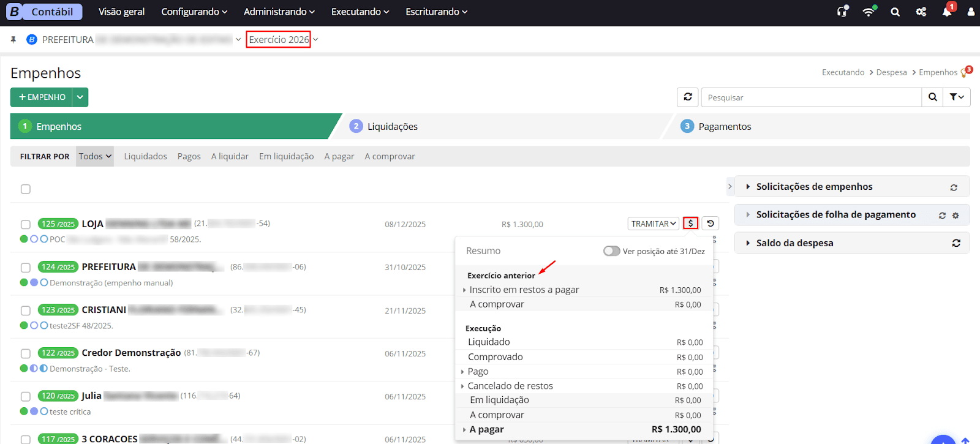This screenshot has height=444, width=980.
Task: Click the notifications bell icon
Action: pyautogui.click(x=947, y=12)
